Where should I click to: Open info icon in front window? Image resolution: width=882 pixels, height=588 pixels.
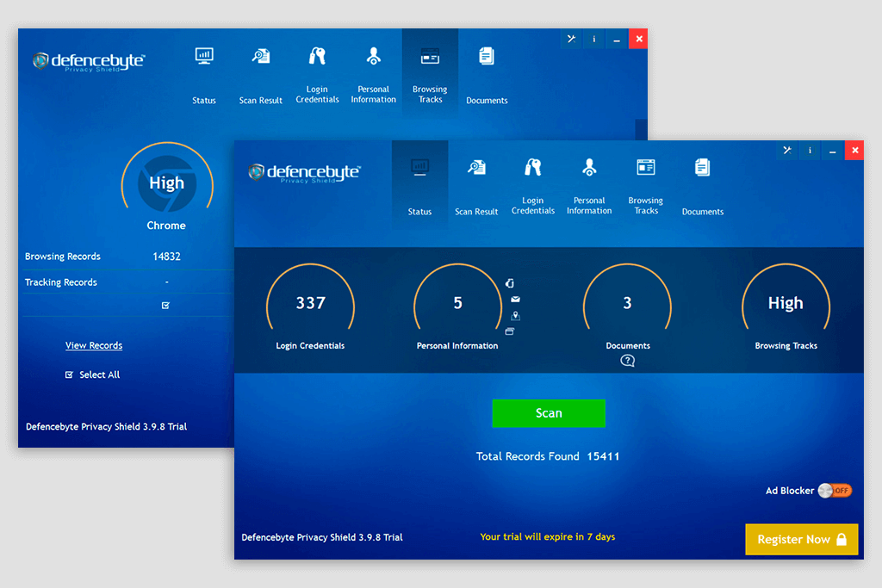[810, 150]
